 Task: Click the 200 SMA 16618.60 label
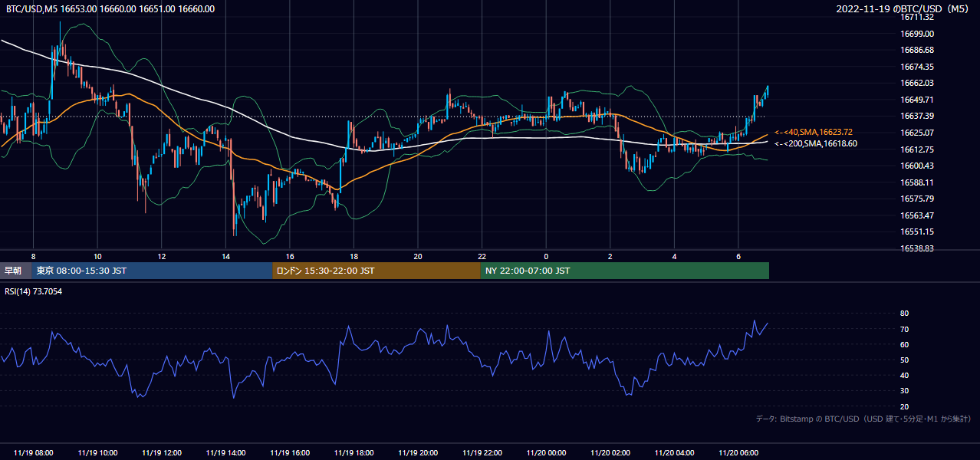click(x=816, y=143)
